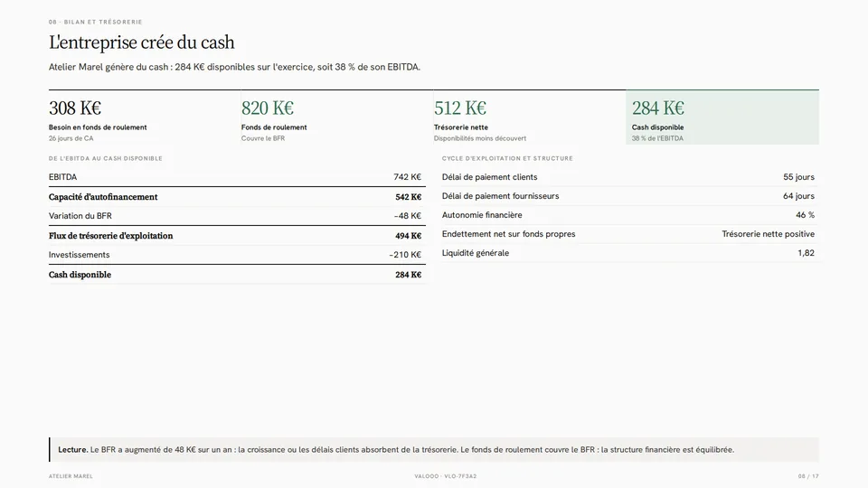
Task: Select the subtitle sentence starting "Atelier Marel génère du cash"
Action: tap(234, 67)
